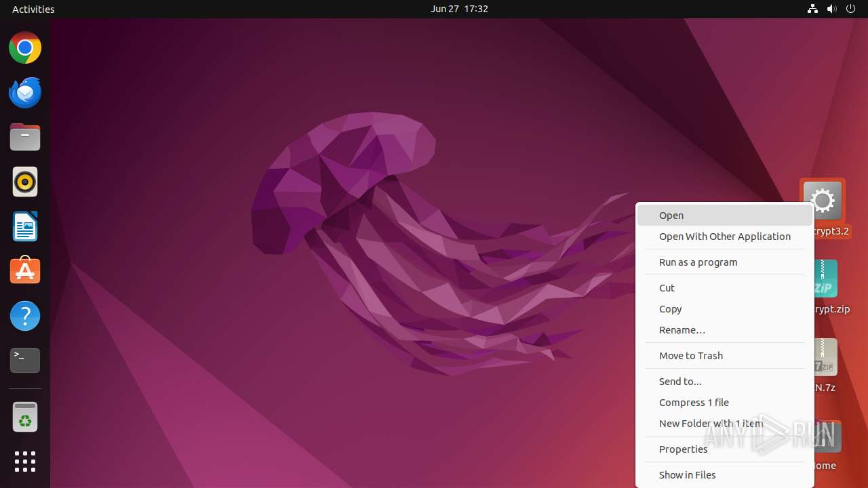This screenshot has width=868, height=488.
Task: Select the gear executable desktop icon
Action: (823, 201)
